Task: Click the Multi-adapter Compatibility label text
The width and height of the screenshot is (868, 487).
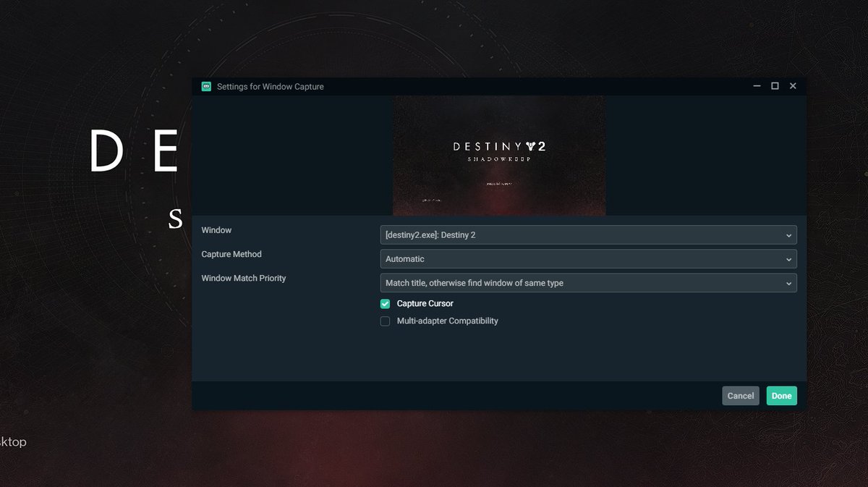Action: [448, 321]
